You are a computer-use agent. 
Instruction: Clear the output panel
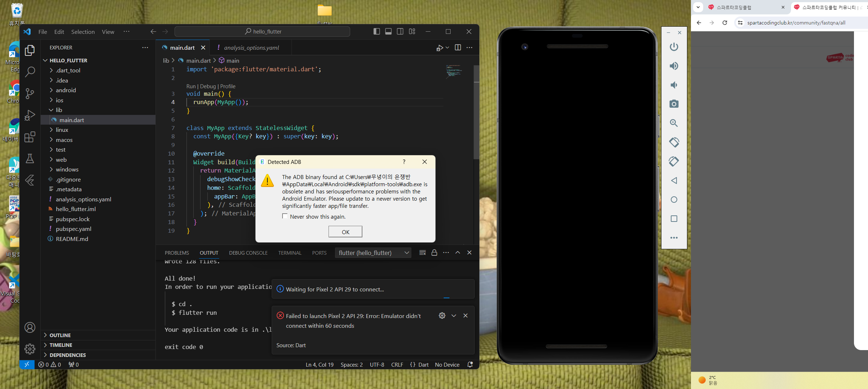coord(422,253)
